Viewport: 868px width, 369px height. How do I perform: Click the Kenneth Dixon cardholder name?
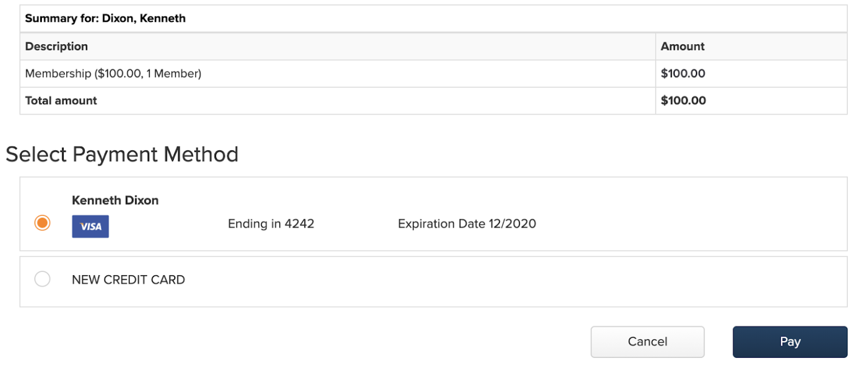pos(115,200)
